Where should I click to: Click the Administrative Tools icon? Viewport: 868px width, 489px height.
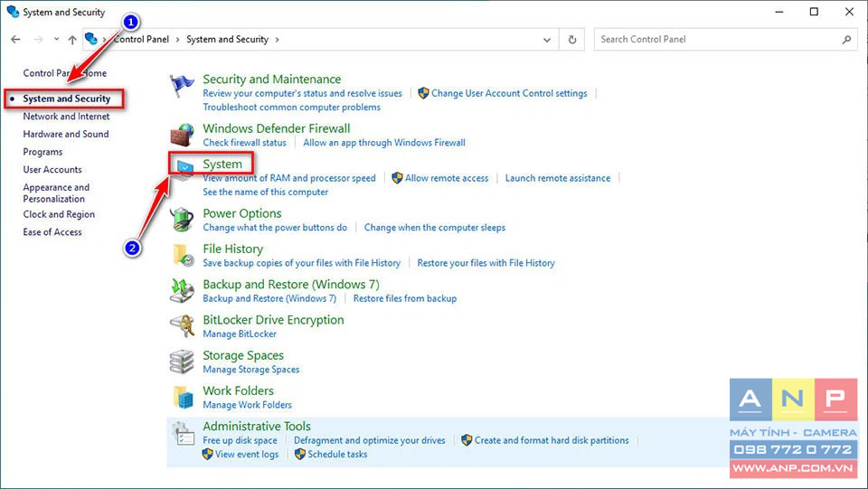point(183,434)
